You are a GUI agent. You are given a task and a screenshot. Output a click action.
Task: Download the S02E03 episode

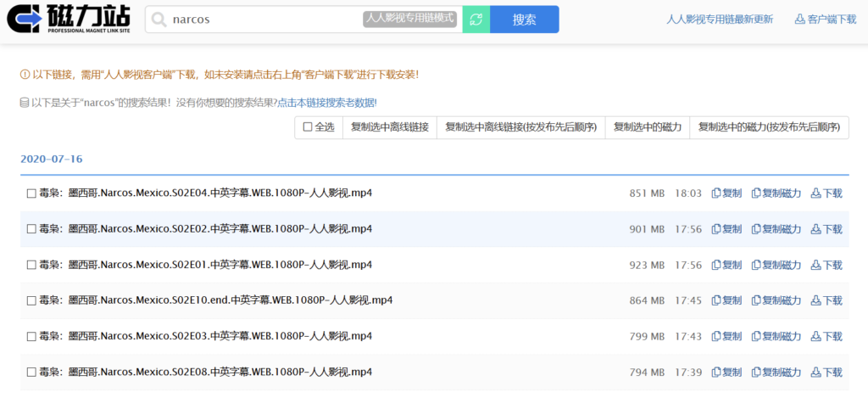(x=826, y=336)
